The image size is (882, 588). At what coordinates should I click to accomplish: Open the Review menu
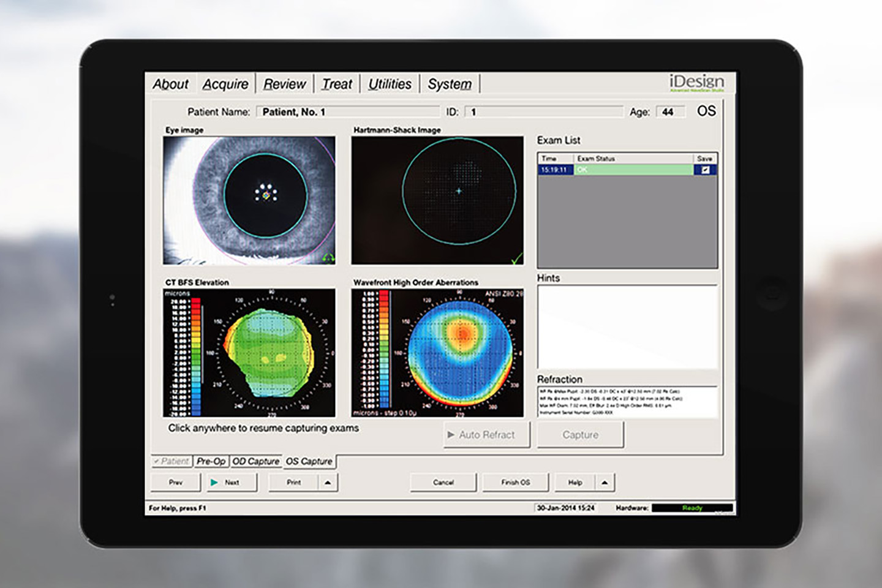point(284,84)
